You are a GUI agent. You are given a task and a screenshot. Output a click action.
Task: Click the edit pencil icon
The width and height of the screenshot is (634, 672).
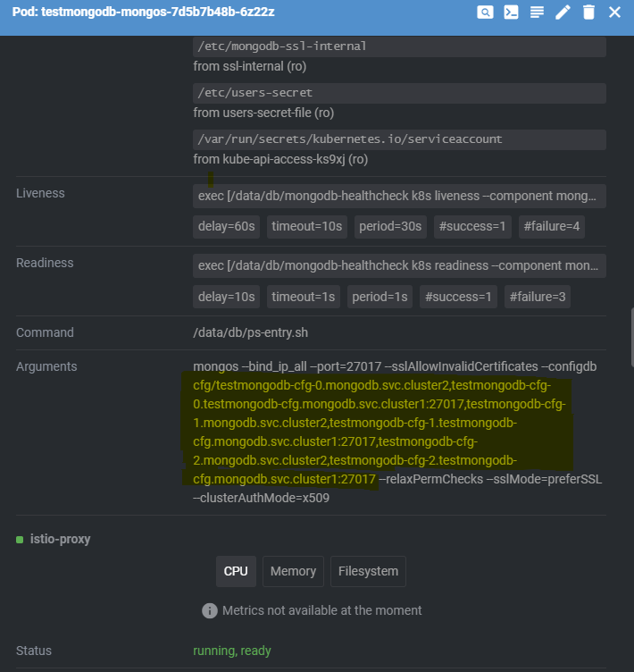point(563,12)
